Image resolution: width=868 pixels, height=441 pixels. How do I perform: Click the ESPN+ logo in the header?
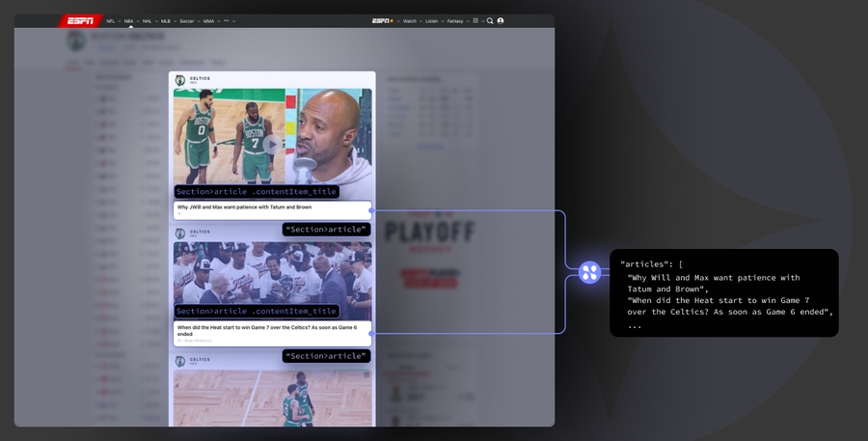click(383, 20)
